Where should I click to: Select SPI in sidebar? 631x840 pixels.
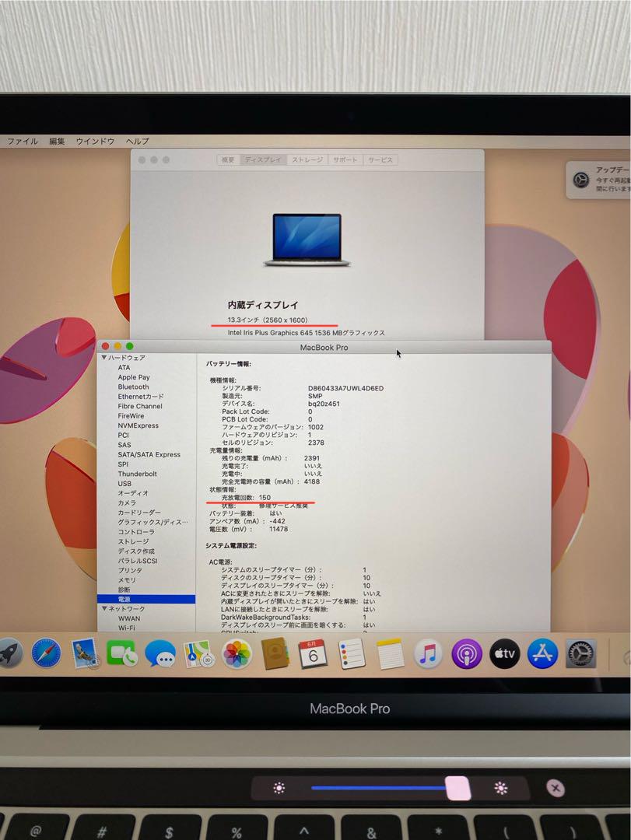[x=123, y=464]
